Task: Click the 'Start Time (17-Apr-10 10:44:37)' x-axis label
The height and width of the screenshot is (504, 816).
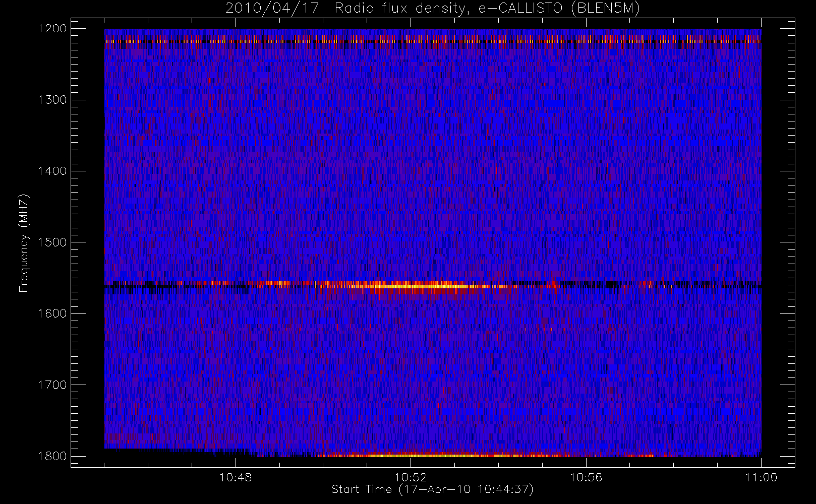Action: click(432, 489)
